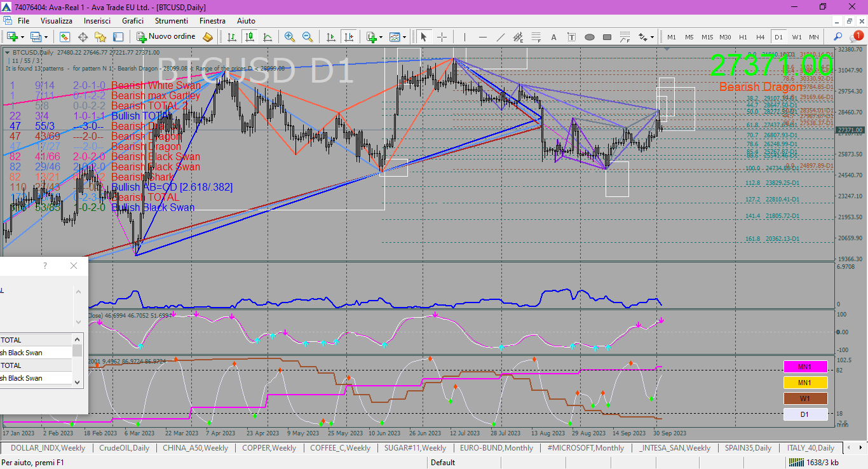Select the equidistant channel tool
The width and height of the screenshot is (868, 469).
click(x=518, y=37)
